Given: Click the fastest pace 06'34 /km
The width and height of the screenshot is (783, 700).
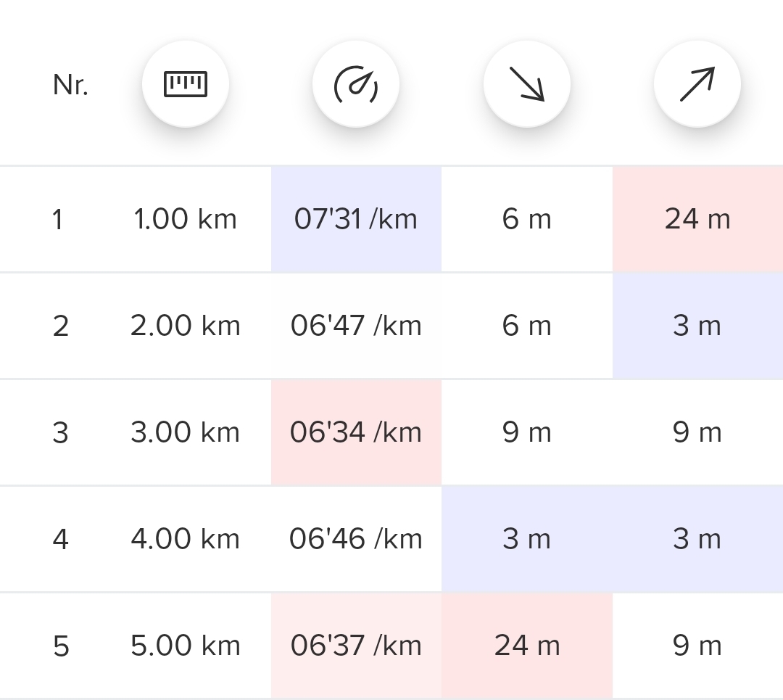Looking at the screenshot, I should (356, 432).
